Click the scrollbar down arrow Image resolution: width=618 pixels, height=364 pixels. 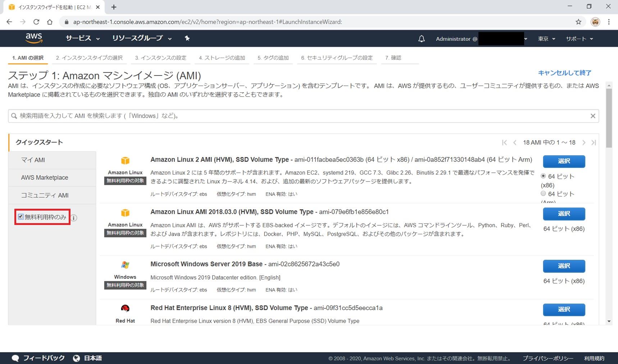[x=609, y=321]
